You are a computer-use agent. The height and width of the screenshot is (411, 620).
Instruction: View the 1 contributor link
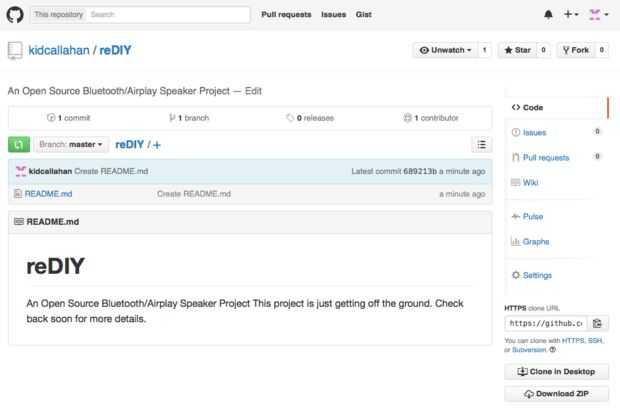(x=431, y=118)
